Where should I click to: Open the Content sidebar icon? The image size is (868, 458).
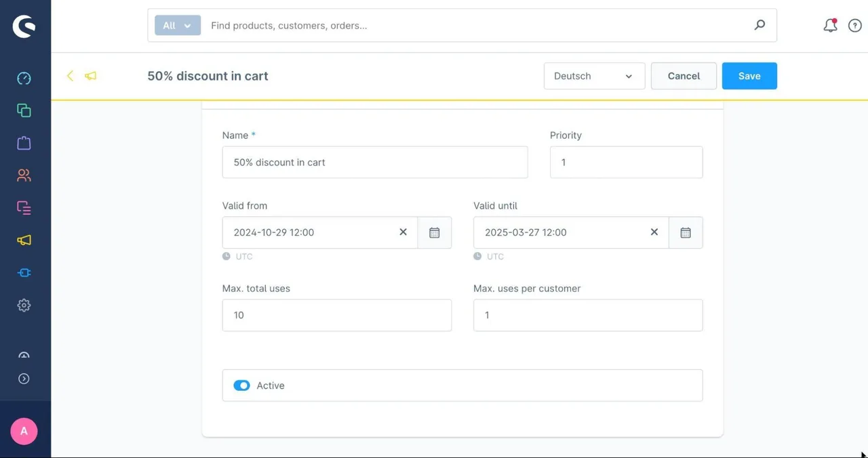click(x=24, y=208)
